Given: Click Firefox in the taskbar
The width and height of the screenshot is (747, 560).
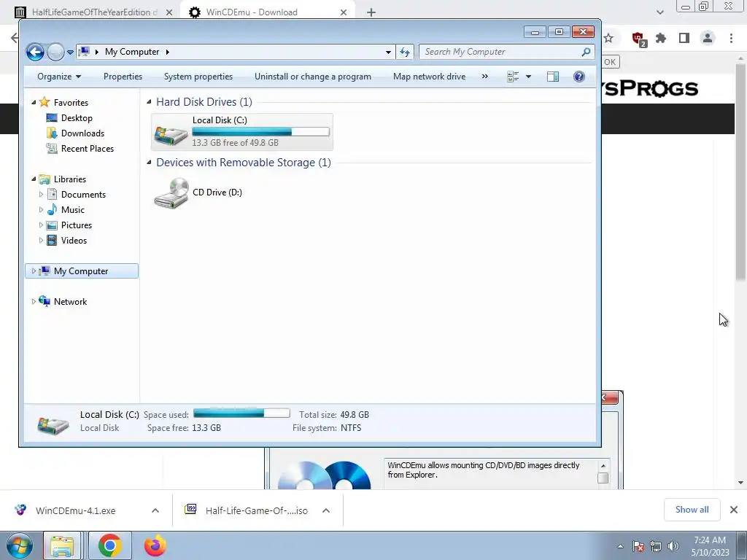Looking at the screenshot, I should pos(155,545).
